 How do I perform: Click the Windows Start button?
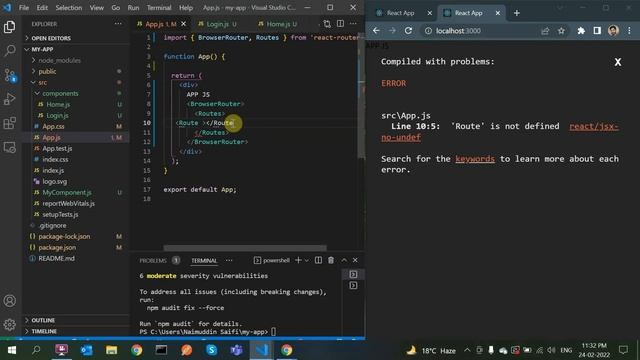tap(11, 350)
